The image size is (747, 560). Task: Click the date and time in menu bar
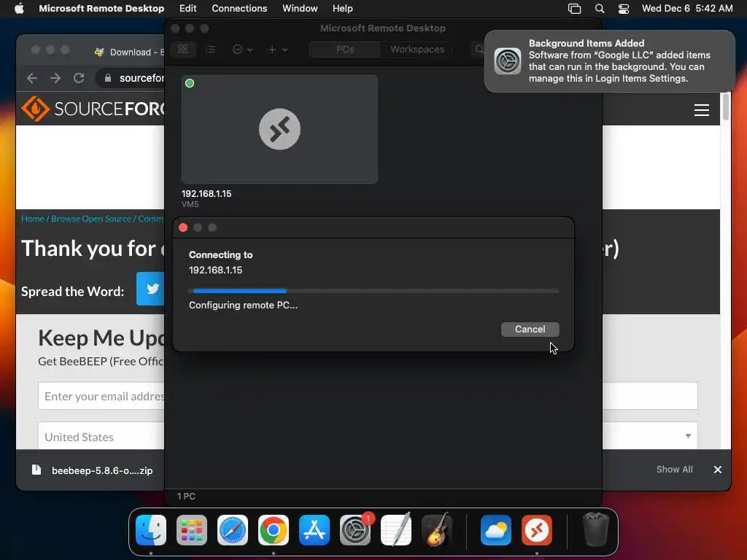click(x=687, y=8)
